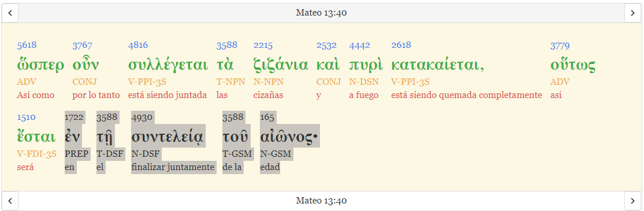Open Strong's number 4816
Screen dimensions: 644x211
(x=138, y=46)
